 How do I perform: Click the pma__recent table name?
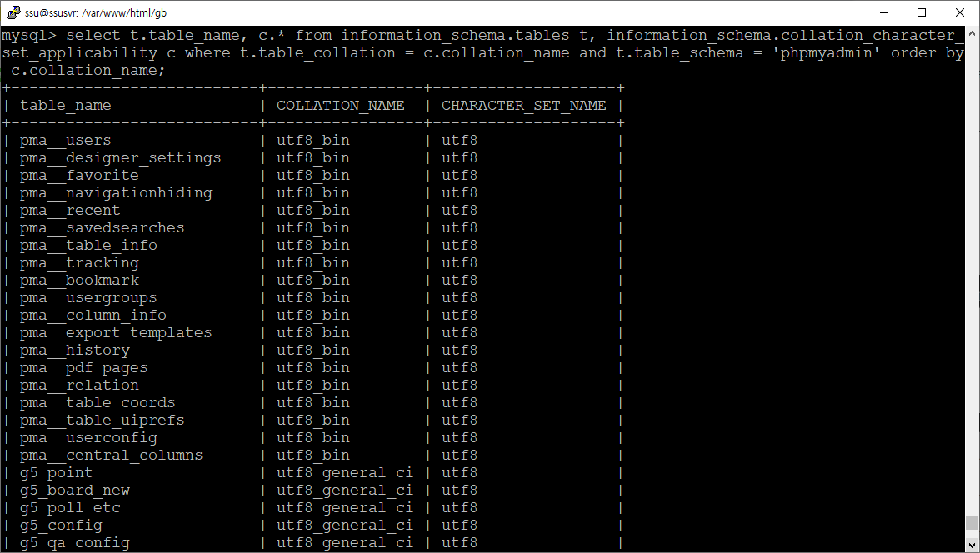coord(70,211)
